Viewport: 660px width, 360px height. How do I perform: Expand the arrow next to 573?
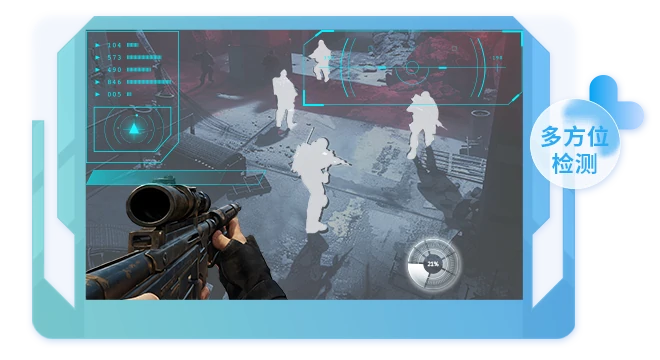[98, 57]
